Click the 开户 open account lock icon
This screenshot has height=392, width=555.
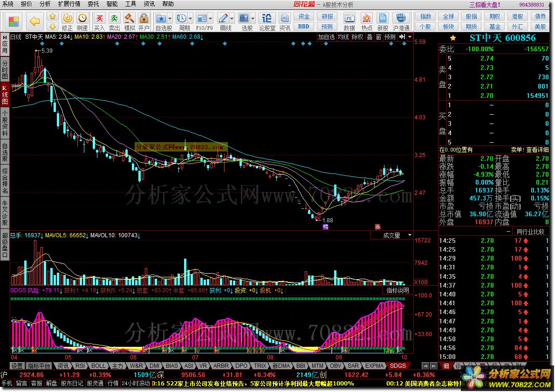coord(144,21)
